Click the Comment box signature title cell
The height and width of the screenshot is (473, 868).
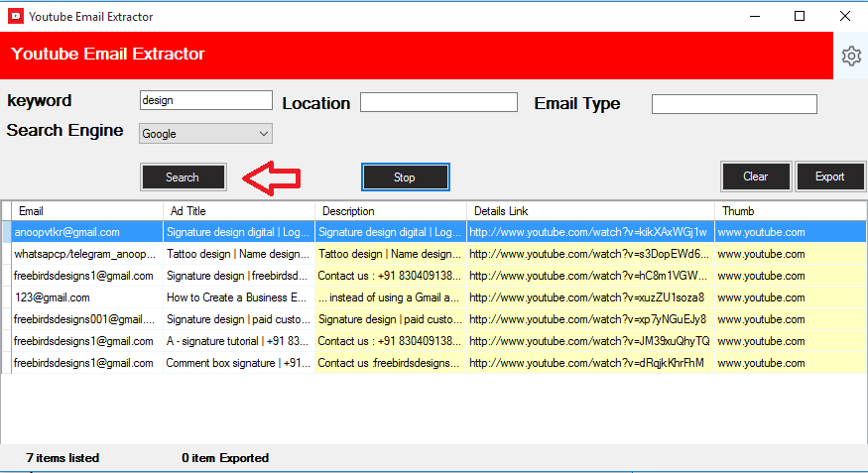[239, 363]
